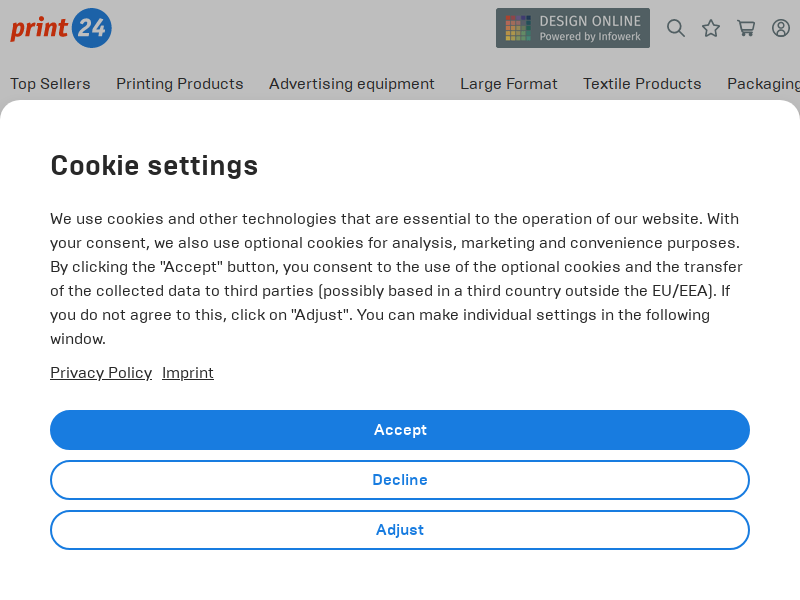Click the favorites star icon
This screenshot has width=800, height=600.
coord(711,28)
